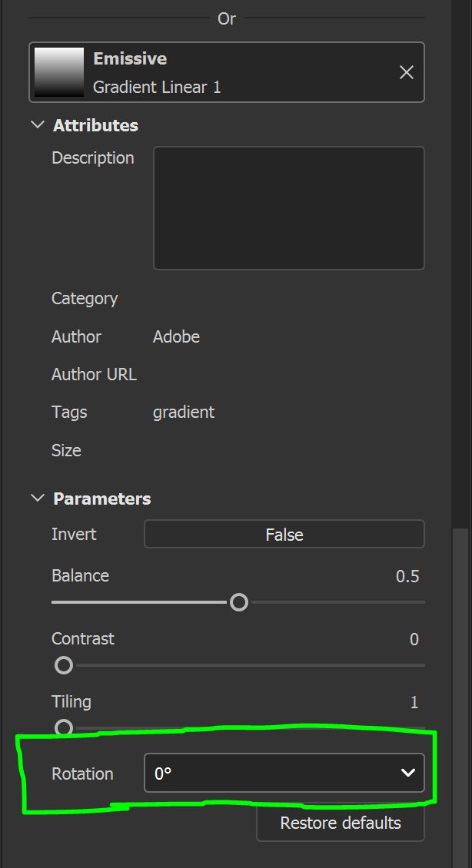Click the Rotation dropdown chevron arrow
Viewport: 472px width, 868px height.
[408, 773]
